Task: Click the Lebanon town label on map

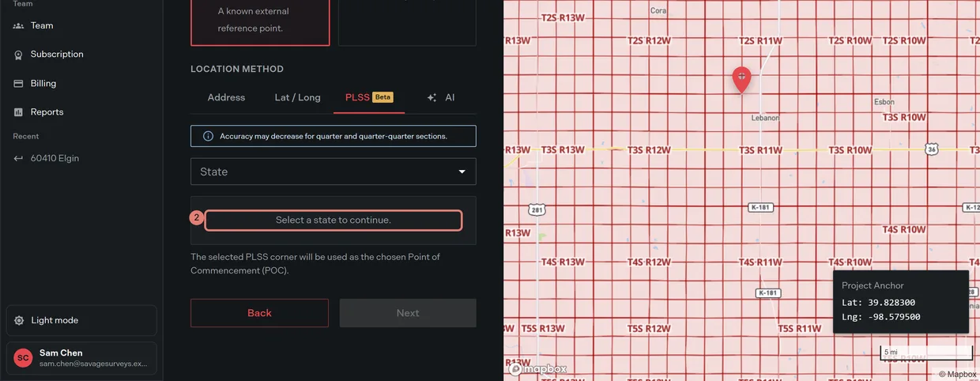Action: coord(764,118)
